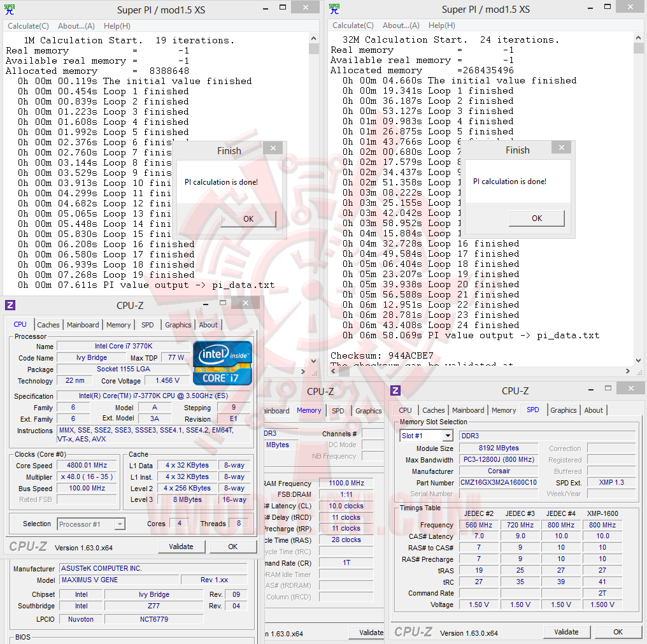The height and width of the screenshot is (644, 647).
Task: Click Validate in the CPU tab CPU-Z window
Action: pos(181,547)
